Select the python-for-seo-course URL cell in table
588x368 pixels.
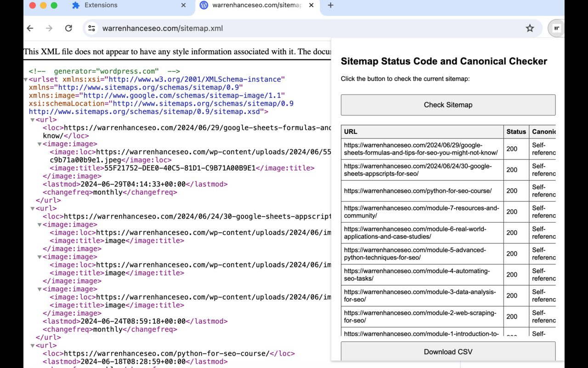[x=422, y=191]
